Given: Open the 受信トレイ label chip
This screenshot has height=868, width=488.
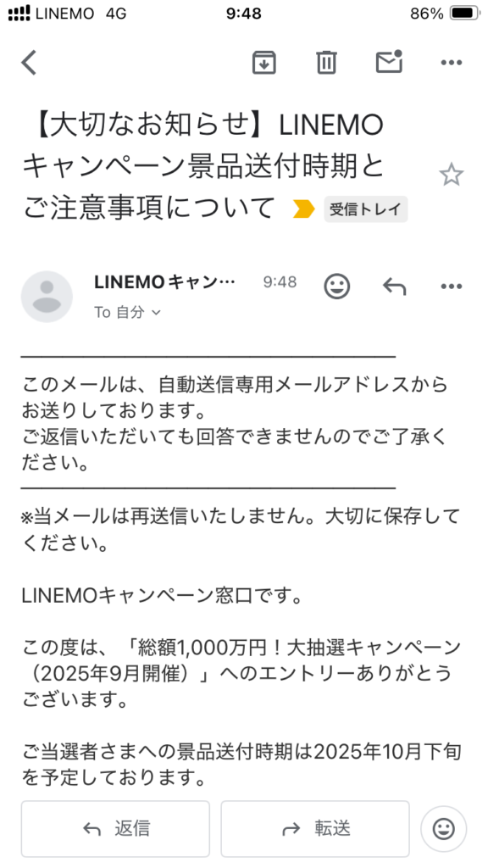Looking at the screenshot, I should click(x=366, y=209).
